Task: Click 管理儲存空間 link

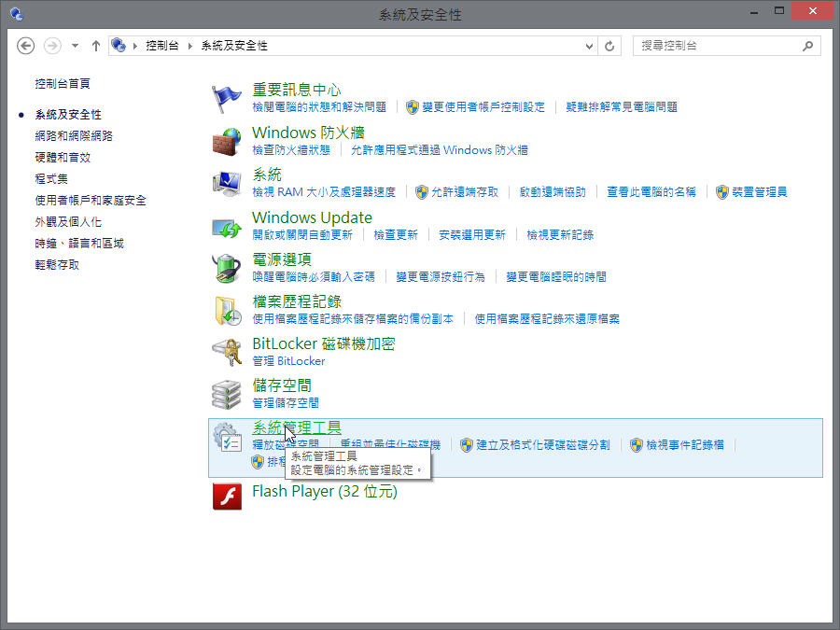Action: click(x=286, y=403)
